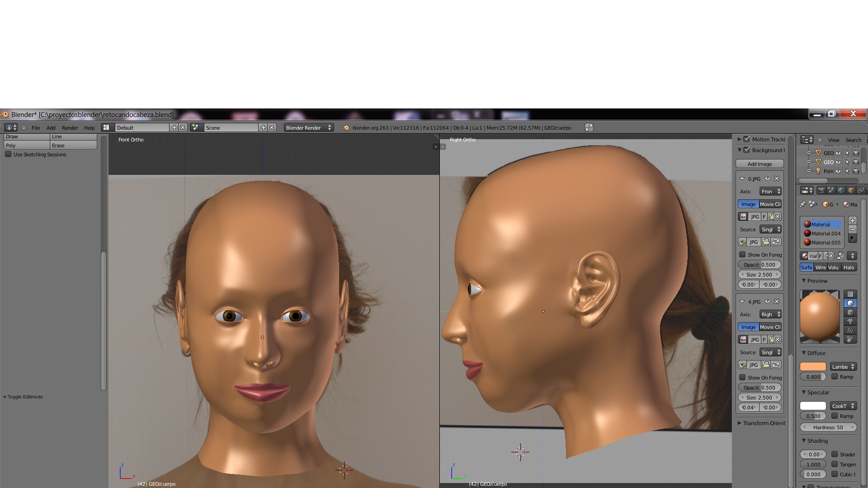The image size is (868, 488).
Task: Select monkey preview shape icon
Action: point(850,321)
